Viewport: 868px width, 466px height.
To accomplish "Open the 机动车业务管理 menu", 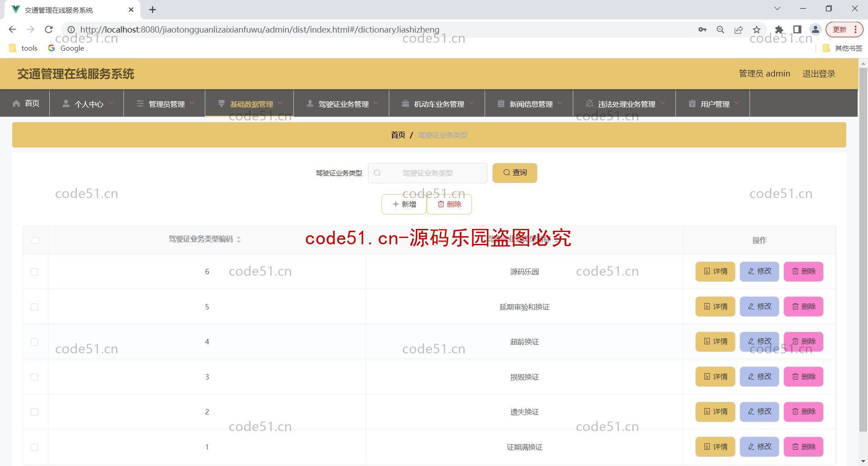I will pyautogui.click(x=437, y=103).
